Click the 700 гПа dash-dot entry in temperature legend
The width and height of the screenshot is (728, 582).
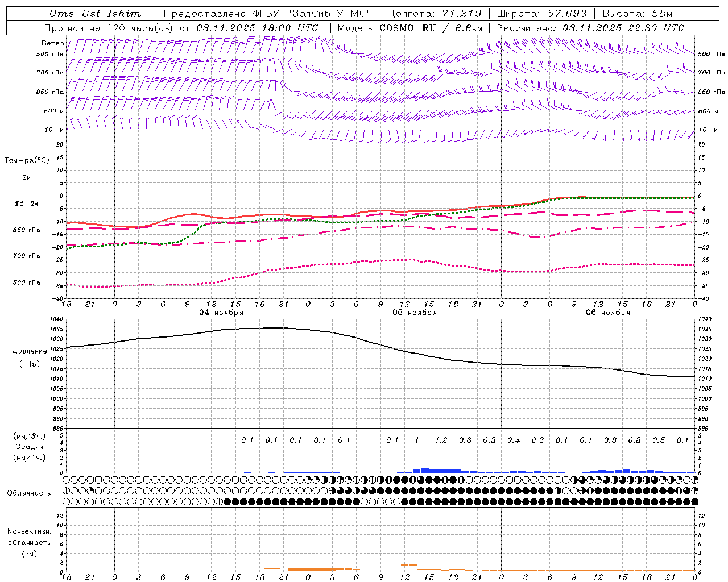click(x=27, y=256)
